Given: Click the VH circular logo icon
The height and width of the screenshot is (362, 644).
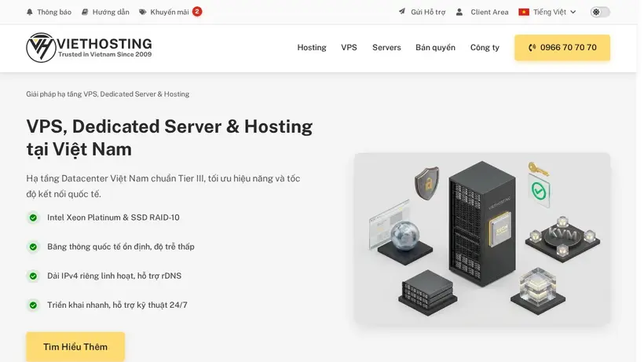Looking at the screenshot, I should [x=41, y=48].
